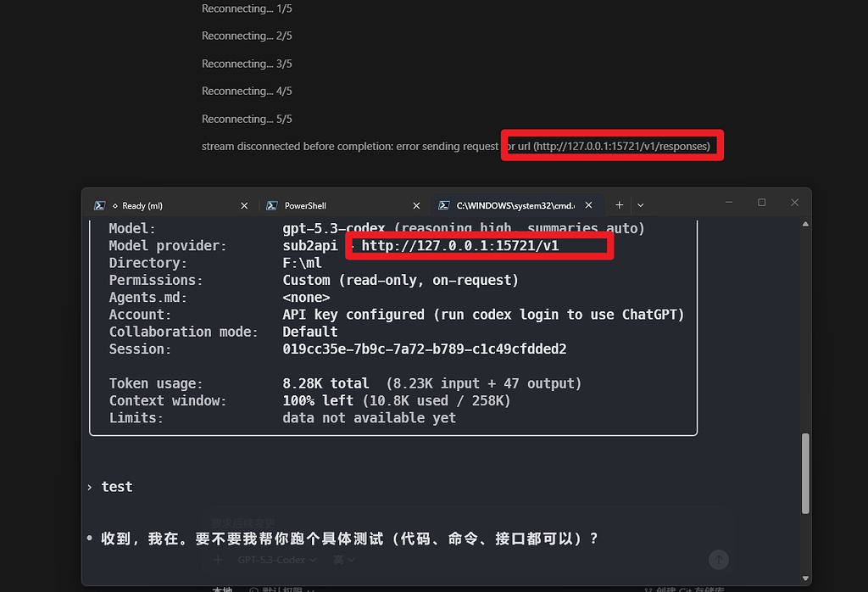Image resolution: width=868 pixels, height=592 pixels.
Task: Click the Chinese reply line starting 收到
Action: [349, 539]
